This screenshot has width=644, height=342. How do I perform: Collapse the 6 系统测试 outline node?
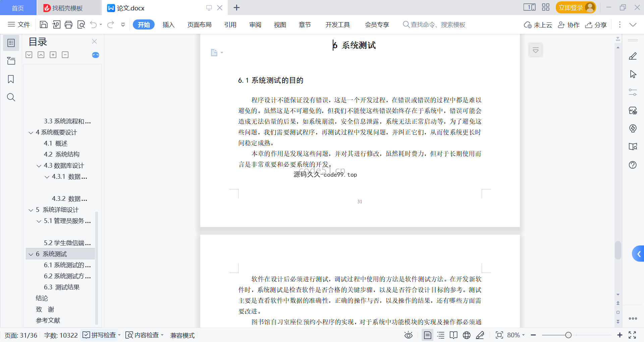(x=31, y=254)
